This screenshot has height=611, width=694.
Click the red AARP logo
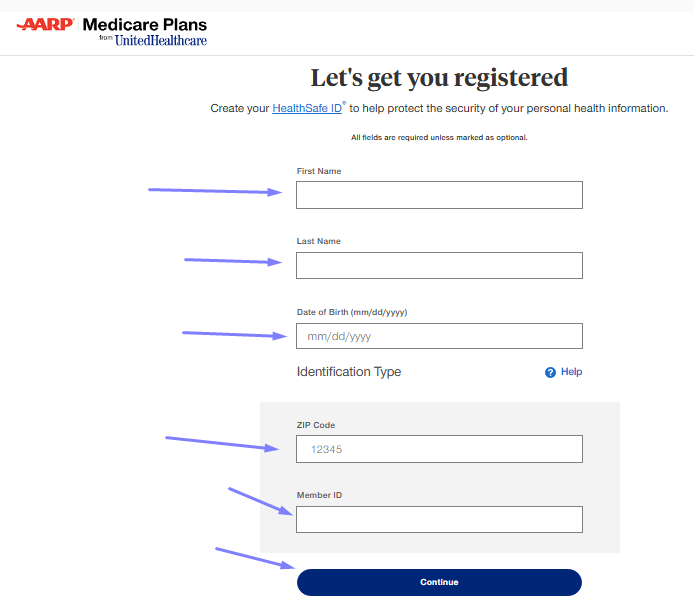click(45, 24)
